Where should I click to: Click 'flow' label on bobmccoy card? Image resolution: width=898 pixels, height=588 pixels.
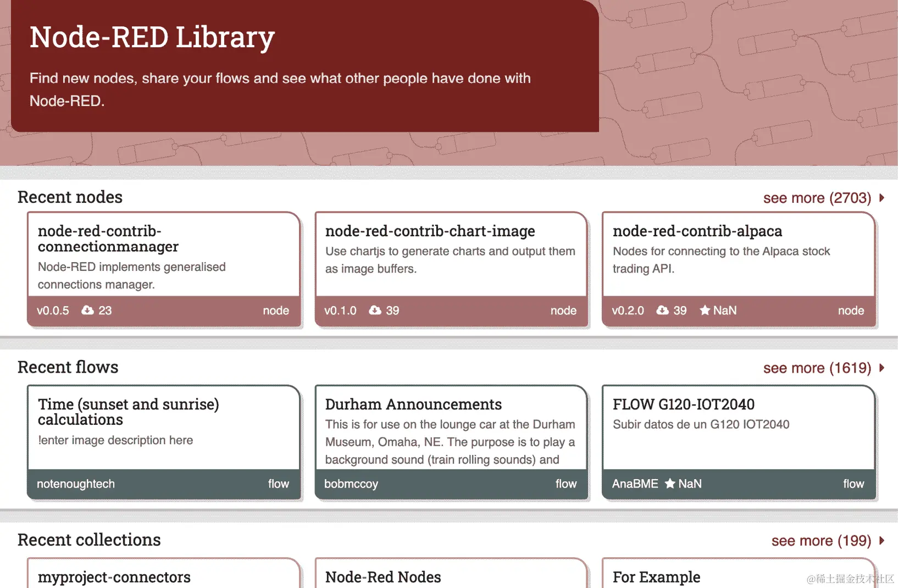[x=566, y=484]
